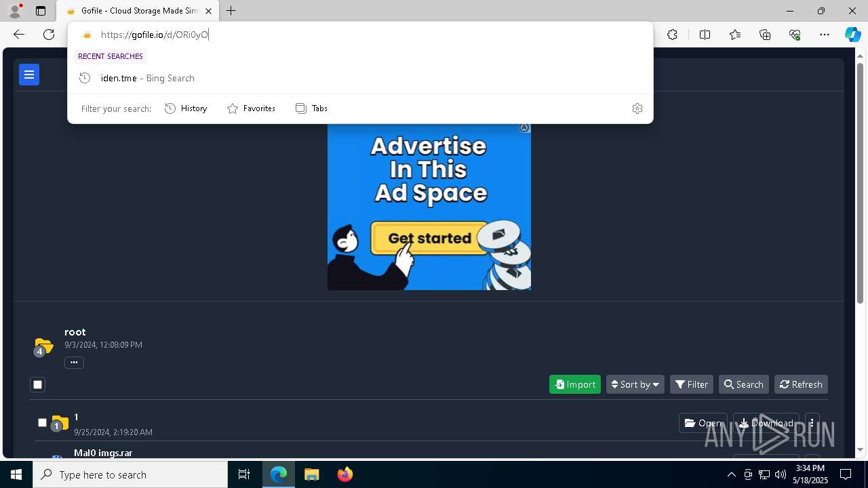Filter address bar search by History
868x488 pixels.
(x=186, y=108)
